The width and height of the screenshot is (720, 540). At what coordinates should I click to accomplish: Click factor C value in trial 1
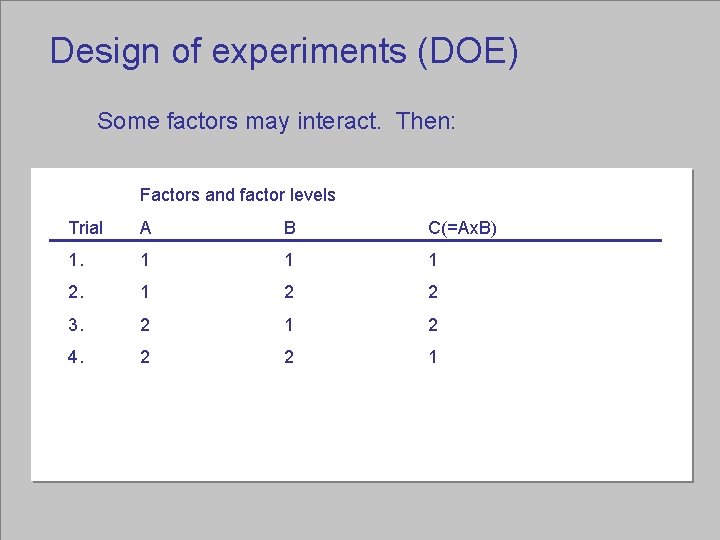point(433,260)
